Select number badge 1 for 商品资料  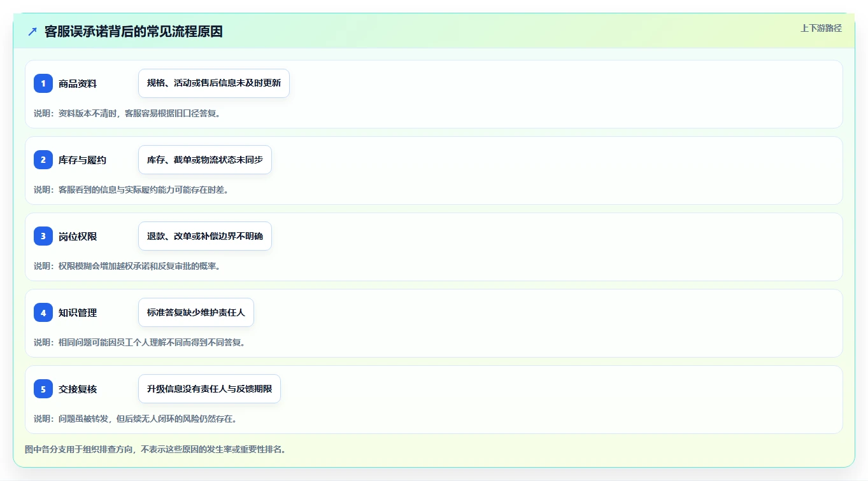tap(43, 83)
